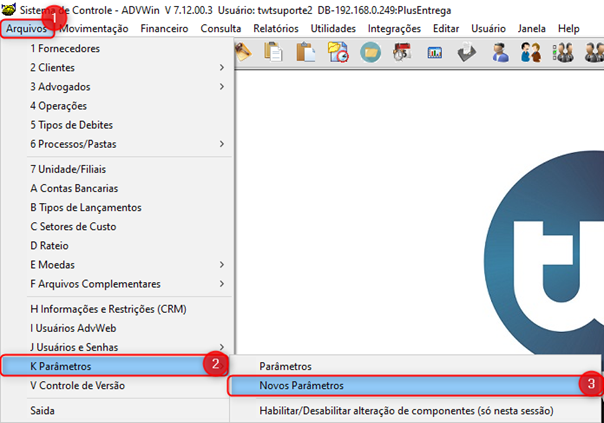The image size is (604, 423).
Task: Expand the 3 Advogados submenu
Action: pos(117,87)
